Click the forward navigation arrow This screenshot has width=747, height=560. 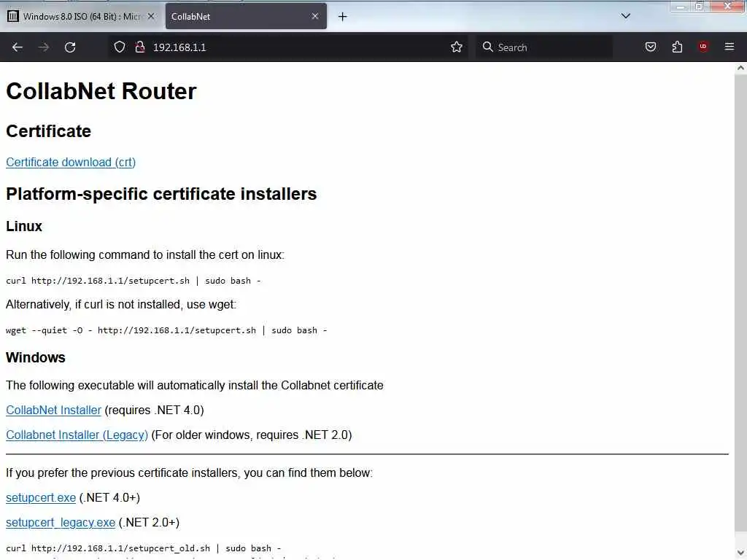coord(44,47)
